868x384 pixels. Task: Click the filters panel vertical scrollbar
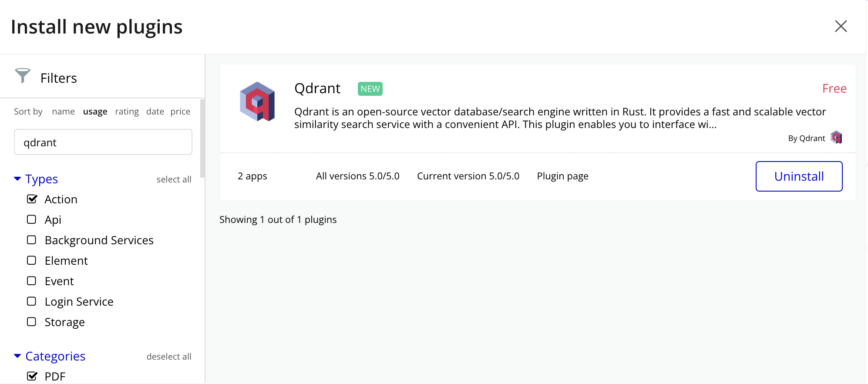coord(202,138)
